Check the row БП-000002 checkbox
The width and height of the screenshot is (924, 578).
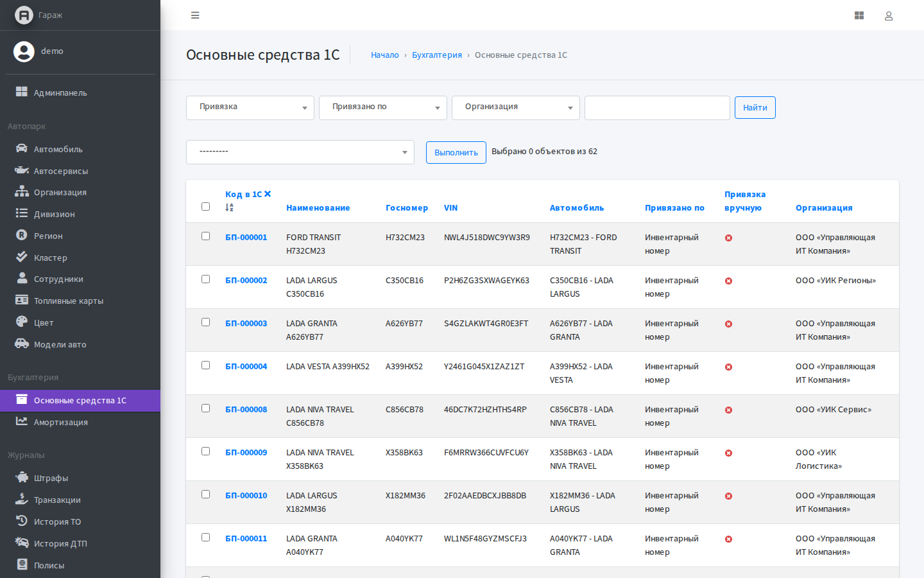coord(205,279)
